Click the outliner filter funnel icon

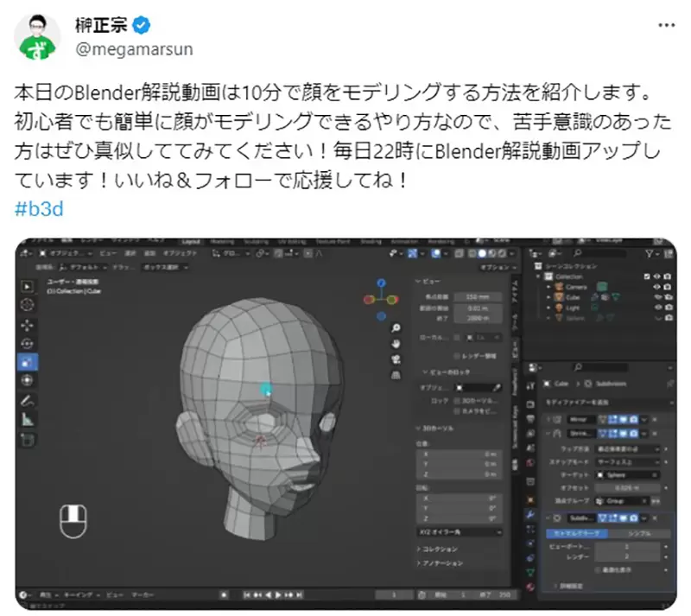click(650, 253)
